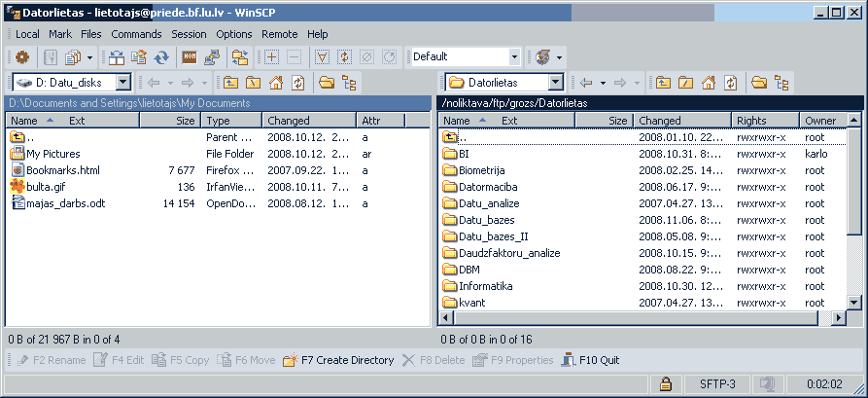868x398 pixels.
Task: Refresh the remote panel
Action: tap(731, 83)
